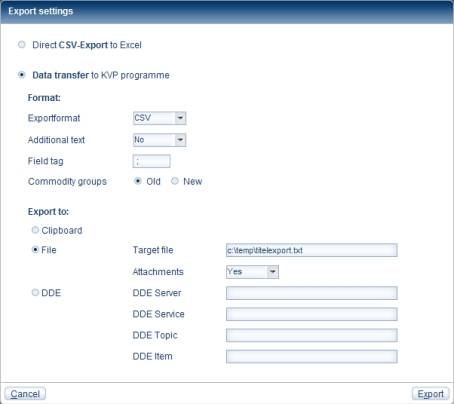Click the DDE Topic input field
Viewport: 454px width, 404px height.
coord(312,335)
